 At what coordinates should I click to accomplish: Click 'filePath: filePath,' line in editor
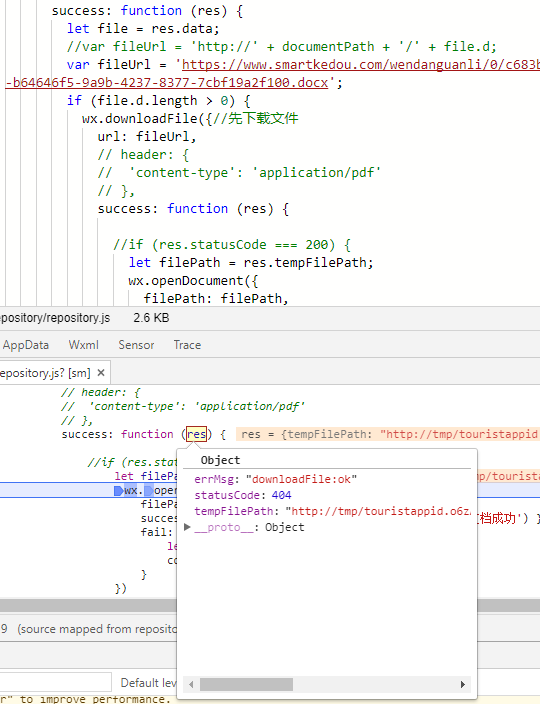(216, 299)
